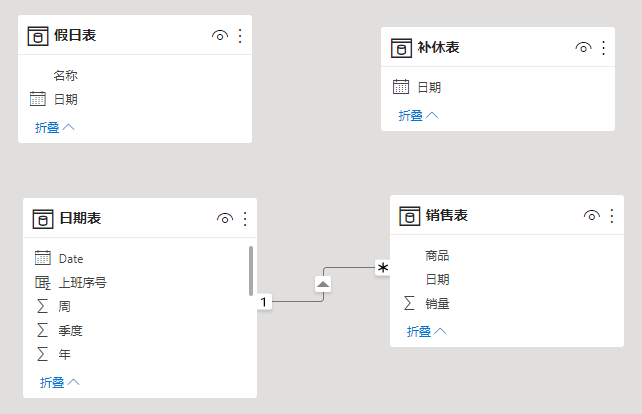Viewport: 642px width, 414px height.
Task: Collapse the 销售表 card via 折叠
Action: pyautogui.click(x=426, y=331)
